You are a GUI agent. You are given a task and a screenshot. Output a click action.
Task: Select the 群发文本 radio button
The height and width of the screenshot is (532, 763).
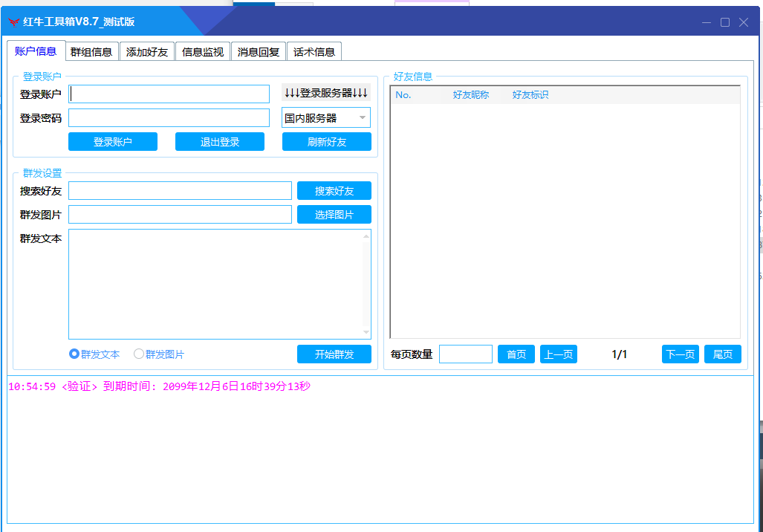(x=74, y=354)
